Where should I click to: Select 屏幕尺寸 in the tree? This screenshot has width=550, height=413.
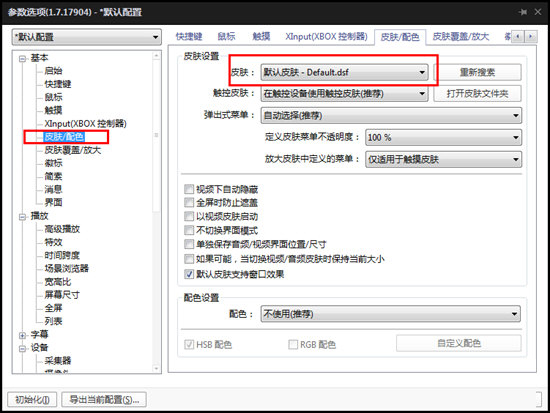coord(62,295)
